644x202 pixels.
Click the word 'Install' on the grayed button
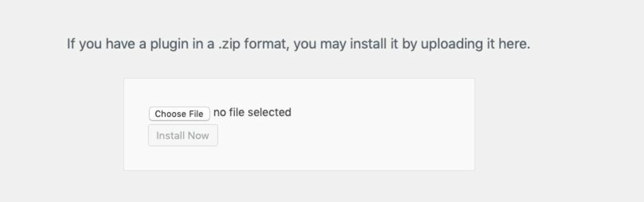[x=170, y=136]
